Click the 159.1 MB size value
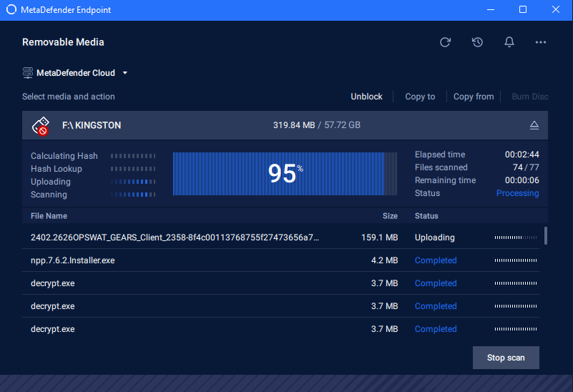Screen dimensions: 573x392 point(379,237)
